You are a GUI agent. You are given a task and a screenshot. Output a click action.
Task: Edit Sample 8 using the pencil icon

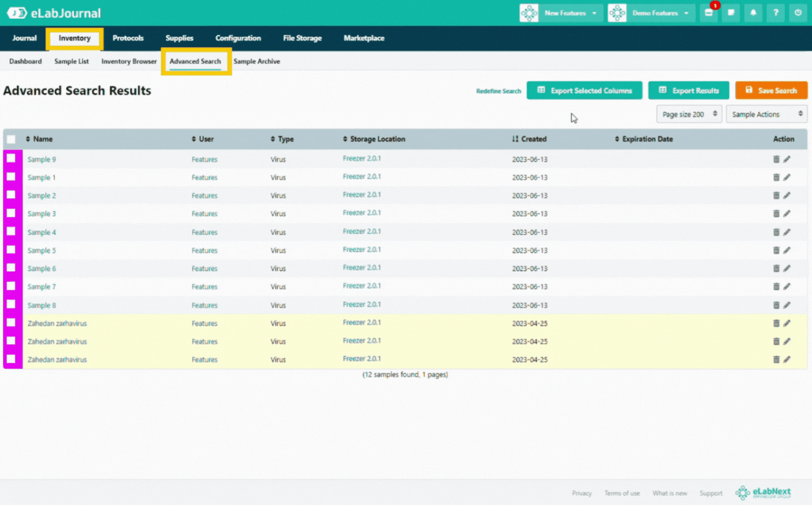pos(787,305)
